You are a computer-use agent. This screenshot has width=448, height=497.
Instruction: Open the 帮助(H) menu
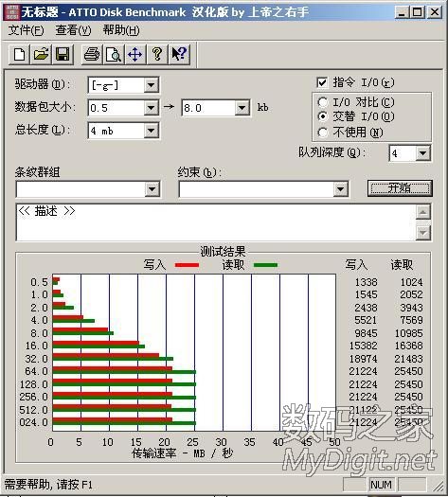(121, 30)
